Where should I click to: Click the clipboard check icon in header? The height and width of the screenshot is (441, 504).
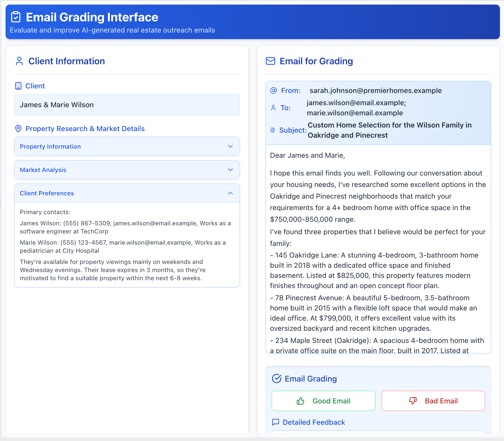tap(16, 17)
